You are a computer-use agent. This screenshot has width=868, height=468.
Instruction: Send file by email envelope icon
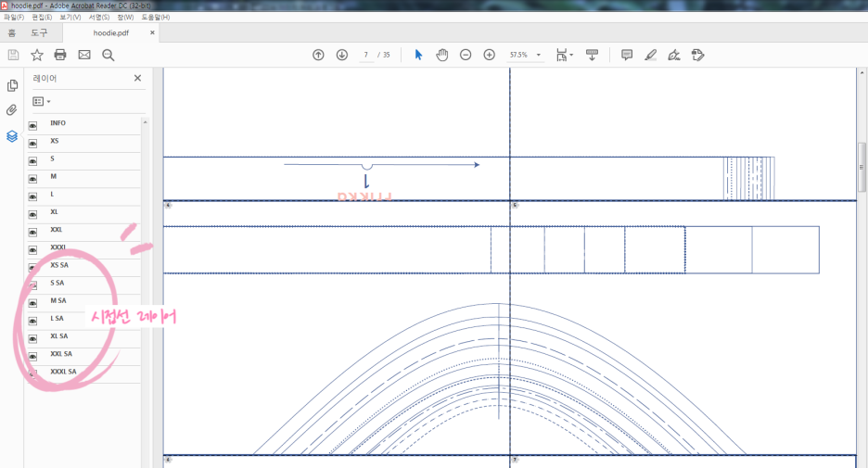84,55
